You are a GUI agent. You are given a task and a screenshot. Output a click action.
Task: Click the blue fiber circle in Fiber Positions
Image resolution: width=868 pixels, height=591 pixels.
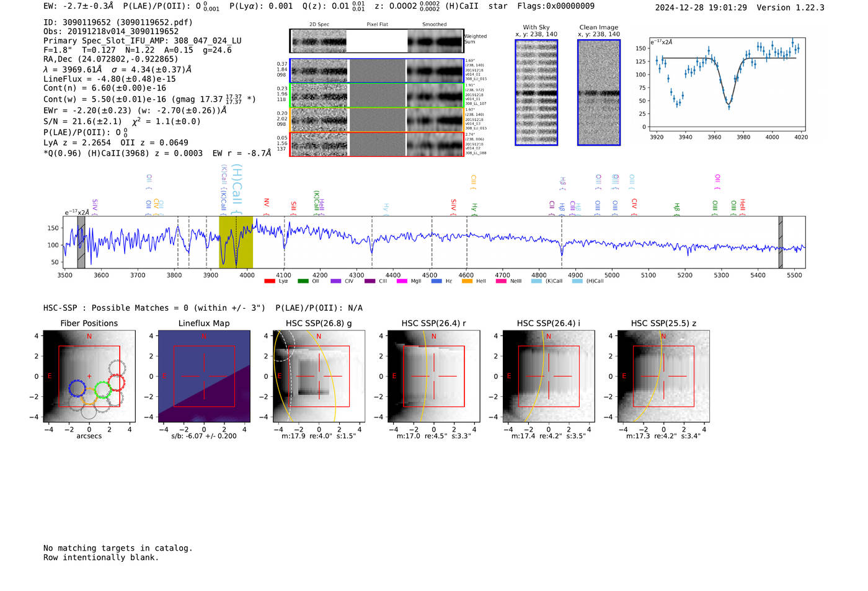point(77,388)
